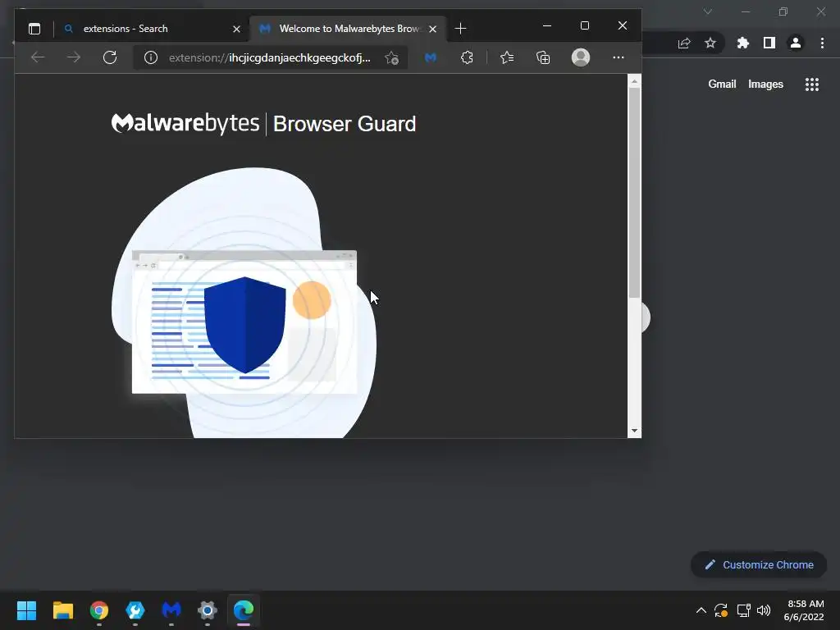
Task: Open Chrome three-dot menu
Action: 822,43
